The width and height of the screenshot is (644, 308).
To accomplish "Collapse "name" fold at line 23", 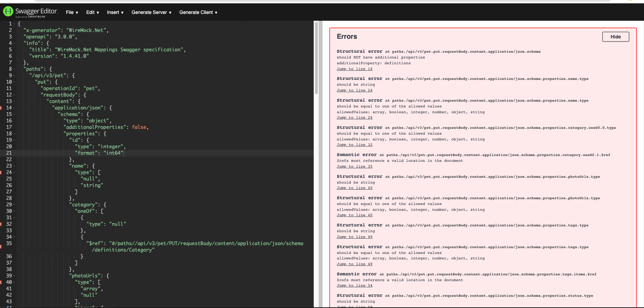I will [x=14, y=166].
